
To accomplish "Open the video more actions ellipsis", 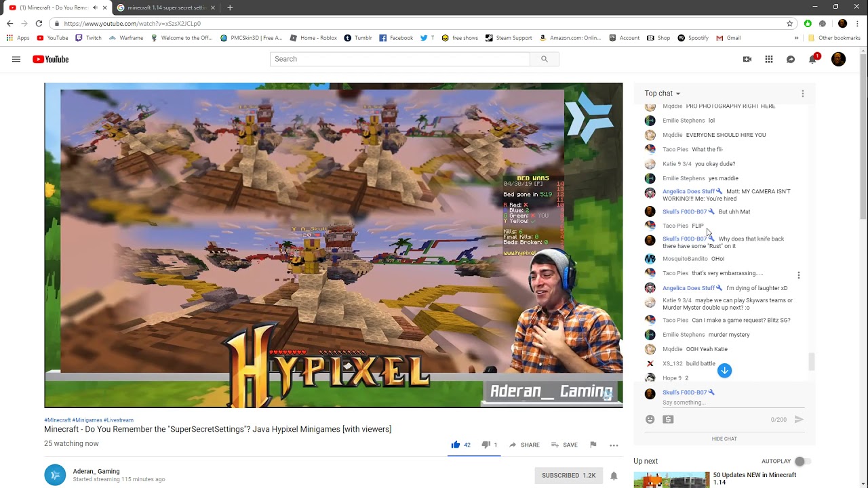I will click(614, 445).
